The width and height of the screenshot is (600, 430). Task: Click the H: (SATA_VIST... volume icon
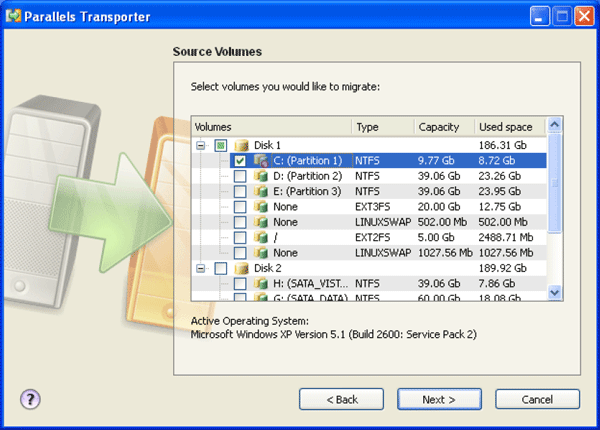click(261, 283)
